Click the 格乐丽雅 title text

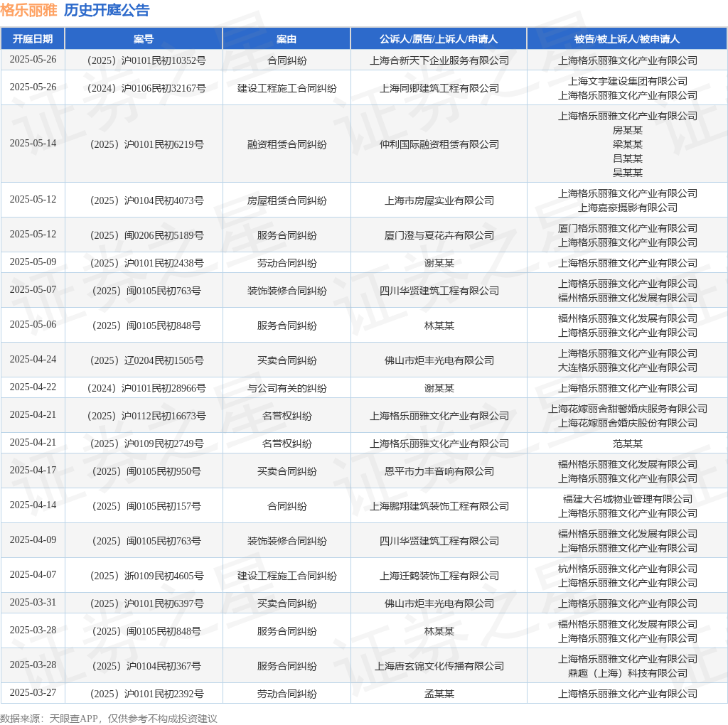point(28,10)
